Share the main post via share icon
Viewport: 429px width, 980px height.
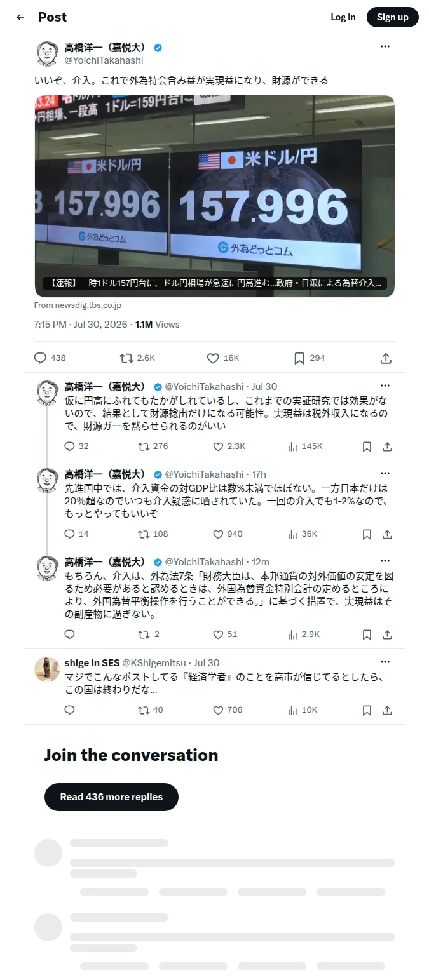(385, 358)
